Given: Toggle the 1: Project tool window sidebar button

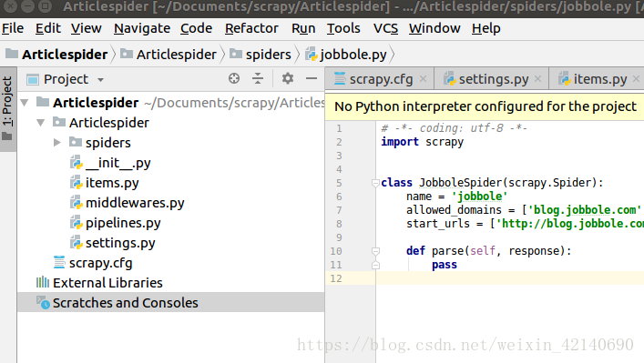Looking at the screenshot, I should 8,108.
